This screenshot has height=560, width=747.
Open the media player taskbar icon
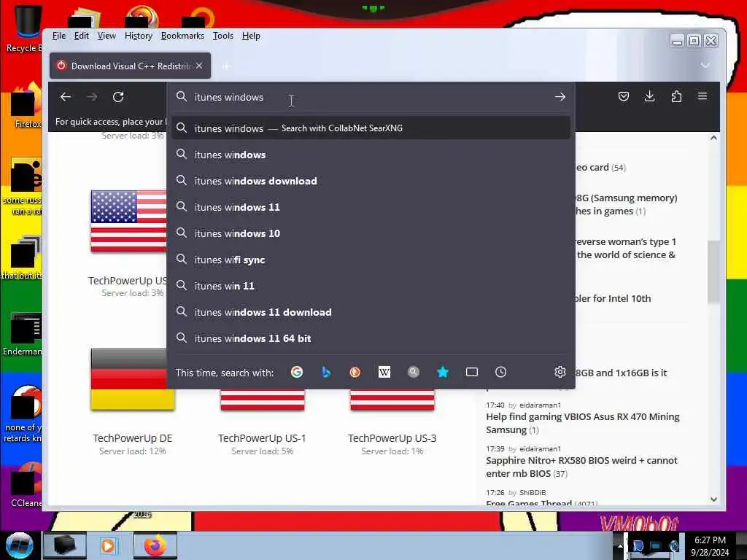108,545
